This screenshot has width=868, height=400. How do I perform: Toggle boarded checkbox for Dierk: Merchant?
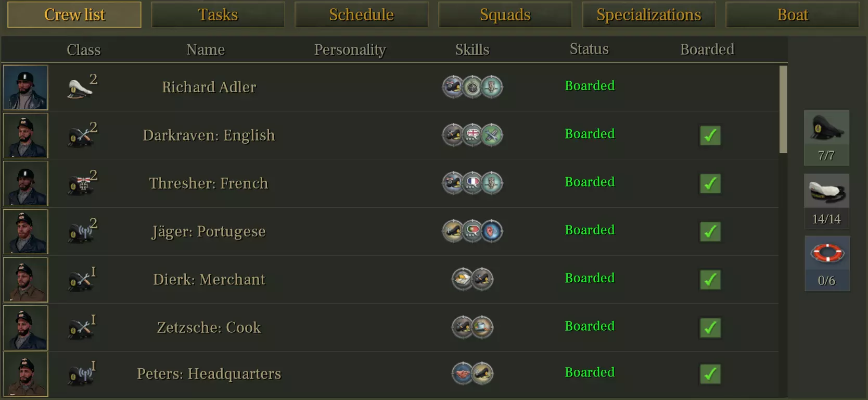point(710,280)
